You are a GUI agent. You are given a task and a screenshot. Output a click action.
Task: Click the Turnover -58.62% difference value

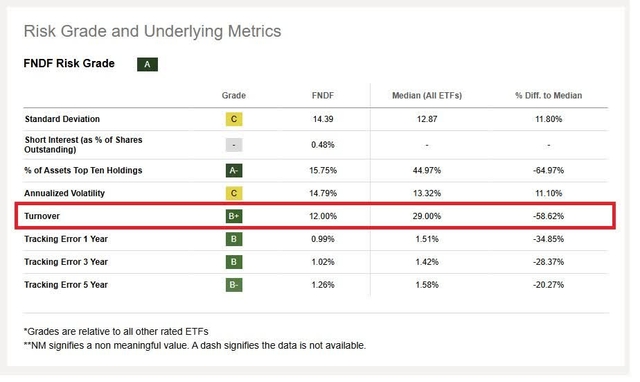click(549, 216)
